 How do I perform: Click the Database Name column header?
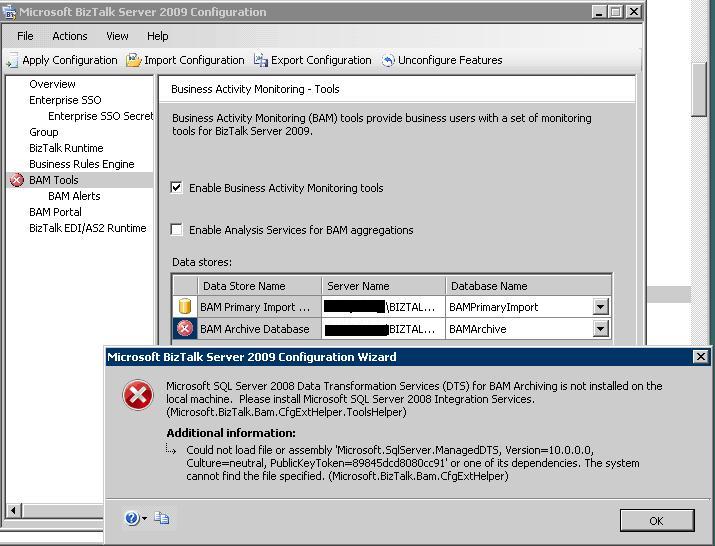(x=528, y=286)
